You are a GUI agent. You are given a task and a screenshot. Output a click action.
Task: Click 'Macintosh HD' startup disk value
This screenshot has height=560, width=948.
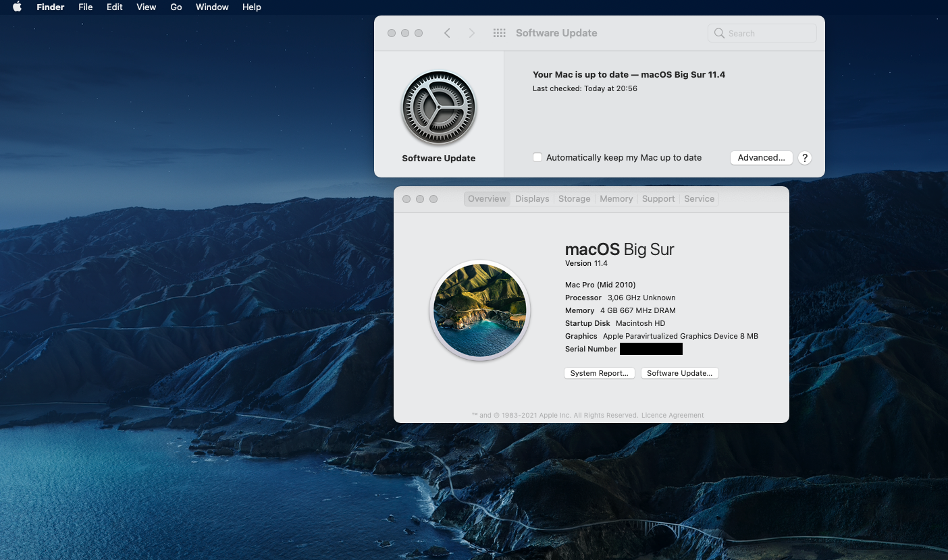(640, 323)
